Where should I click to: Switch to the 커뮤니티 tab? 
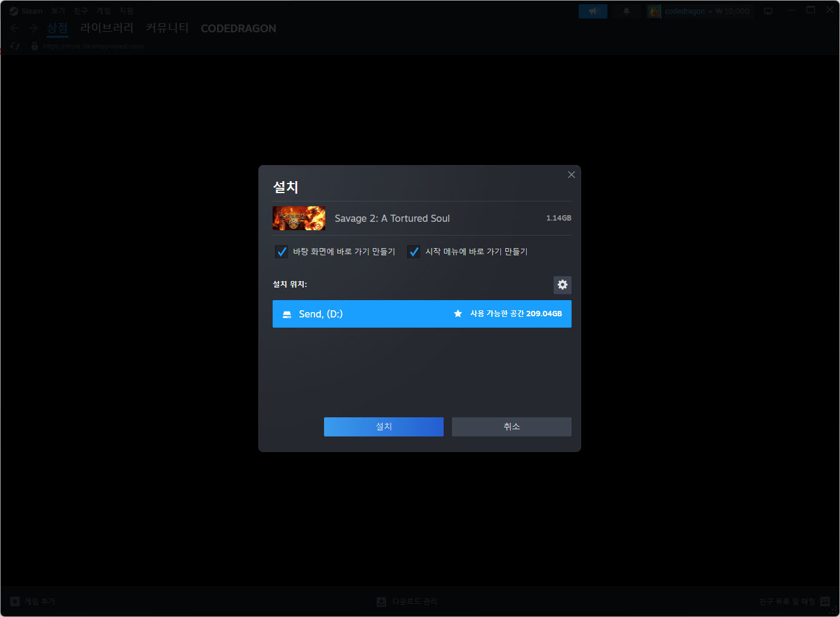(167, 28)
